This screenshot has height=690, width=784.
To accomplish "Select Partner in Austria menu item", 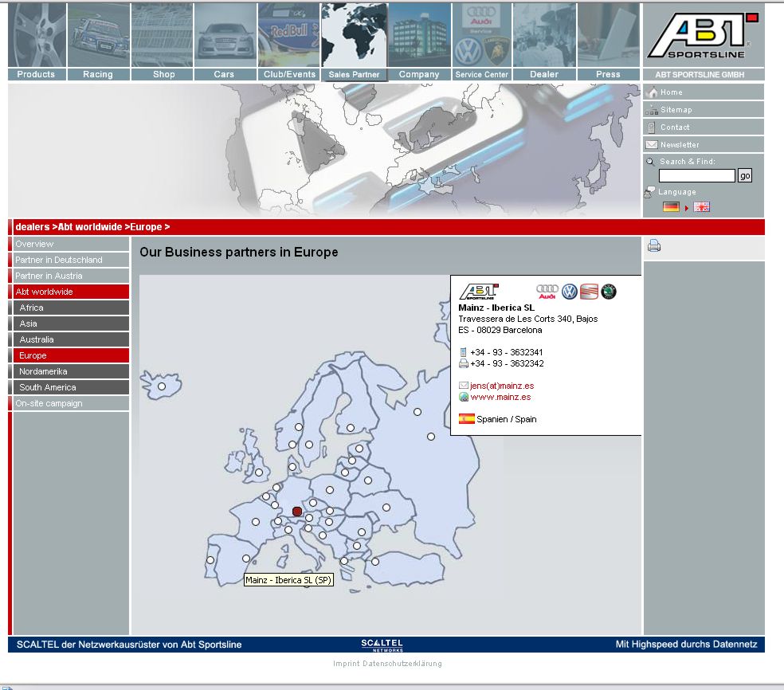I will pyautogui.click(x=69, y=276).
